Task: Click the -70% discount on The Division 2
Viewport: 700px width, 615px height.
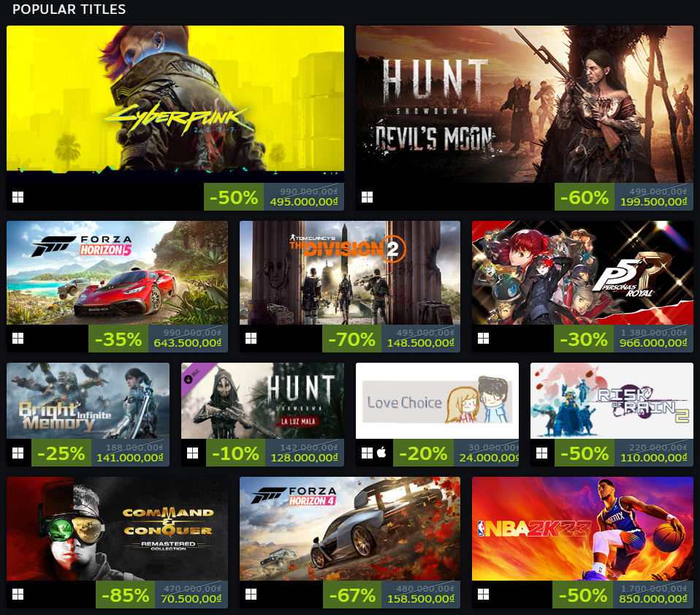Action: click(x=351, y=339)
